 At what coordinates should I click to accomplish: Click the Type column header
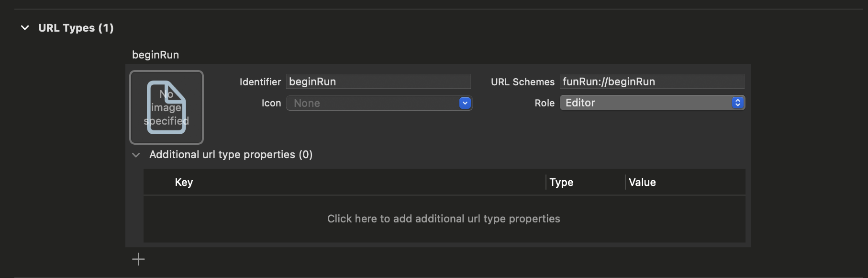click(561, 182)
